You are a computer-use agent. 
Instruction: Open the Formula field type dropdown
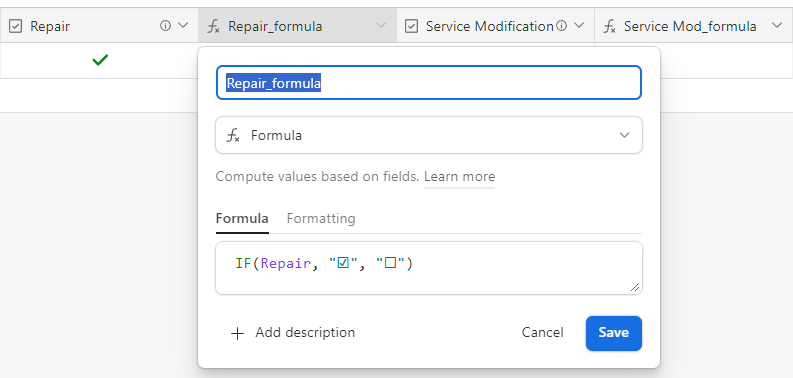pos(429,135)
